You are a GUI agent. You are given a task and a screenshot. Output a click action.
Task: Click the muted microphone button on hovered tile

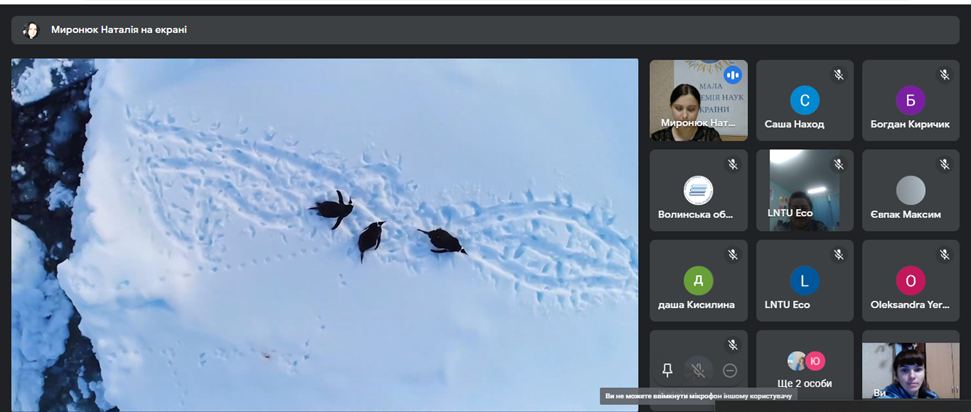[699, 370]
